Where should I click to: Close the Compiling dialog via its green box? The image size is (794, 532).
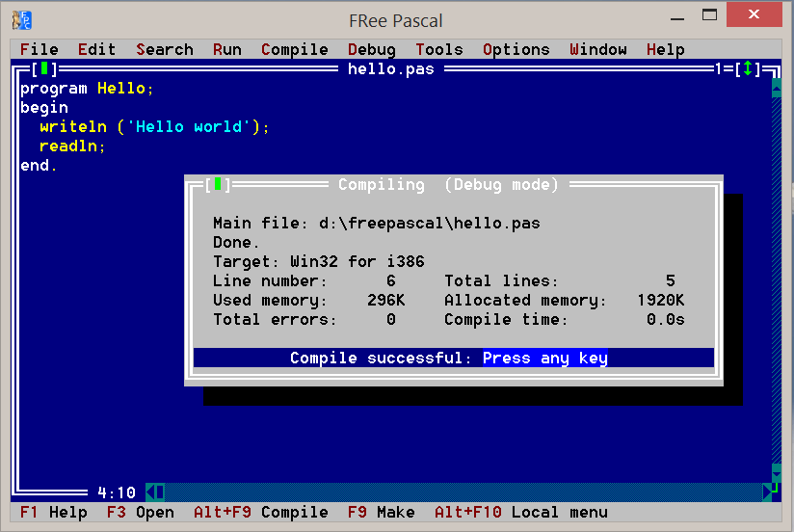[218, 184]
